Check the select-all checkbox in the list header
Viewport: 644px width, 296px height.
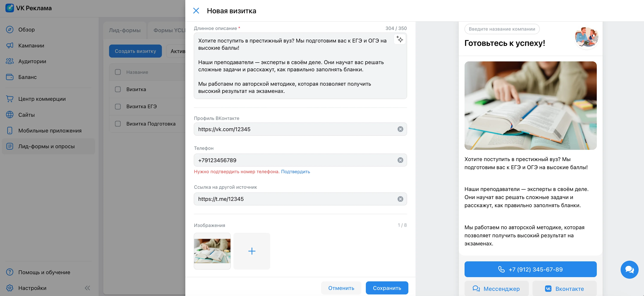point(118,72)
